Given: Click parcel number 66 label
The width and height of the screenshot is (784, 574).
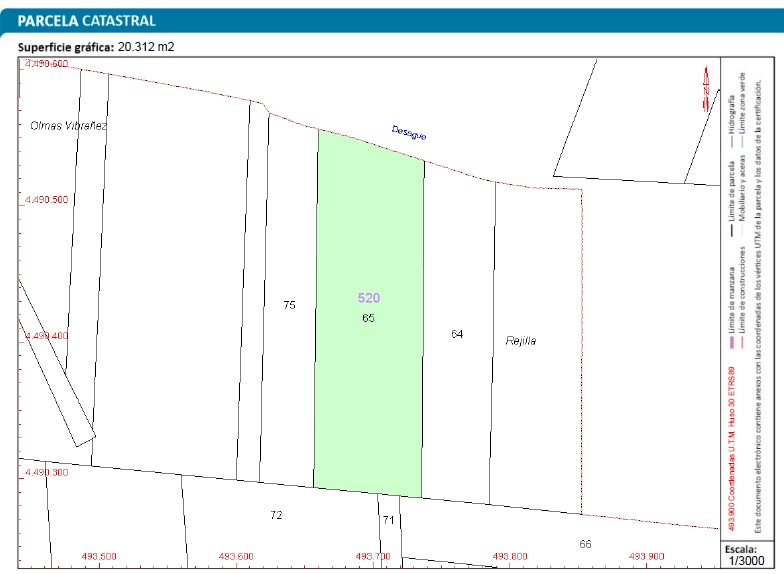Looking at the screenshot, I should pyautogui.click(x=585, y=544).
